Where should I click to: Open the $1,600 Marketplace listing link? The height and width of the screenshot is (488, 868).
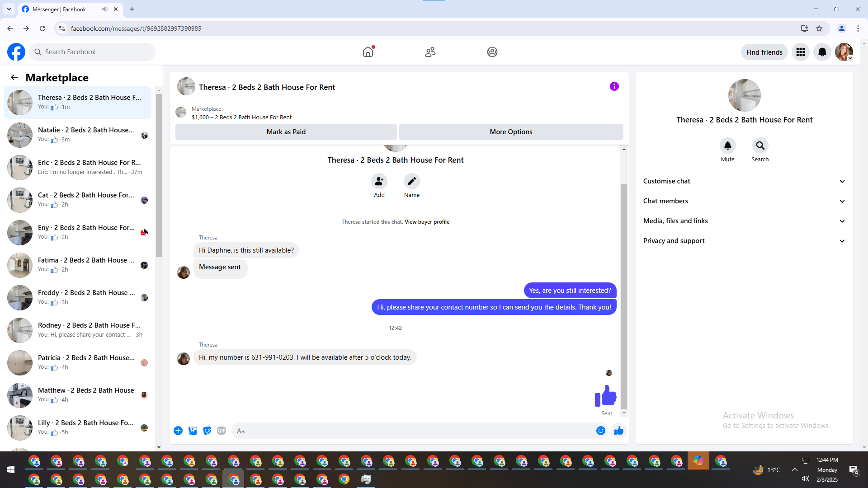pos(241,117)
